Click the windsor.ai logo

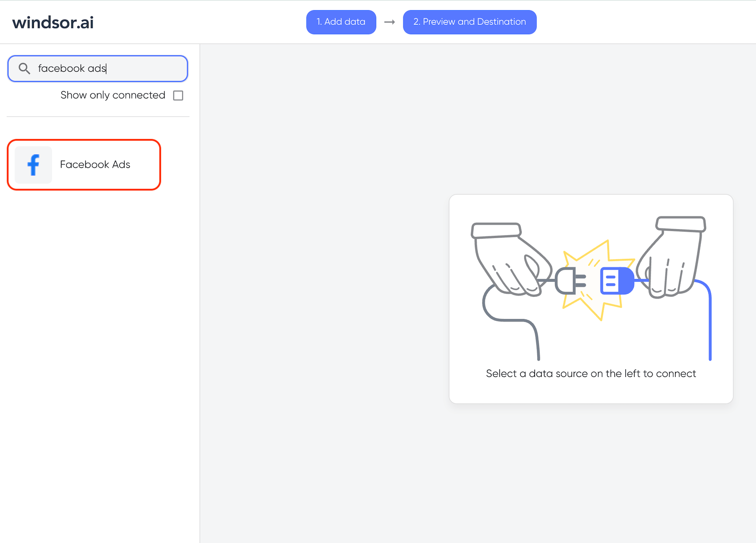(53, 22)
